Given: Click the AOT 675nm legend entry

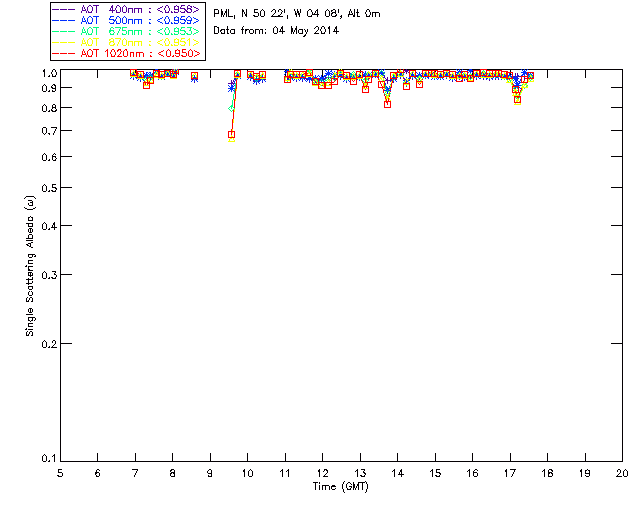Looking at the screenshot, I should click(x=127, y=31).
